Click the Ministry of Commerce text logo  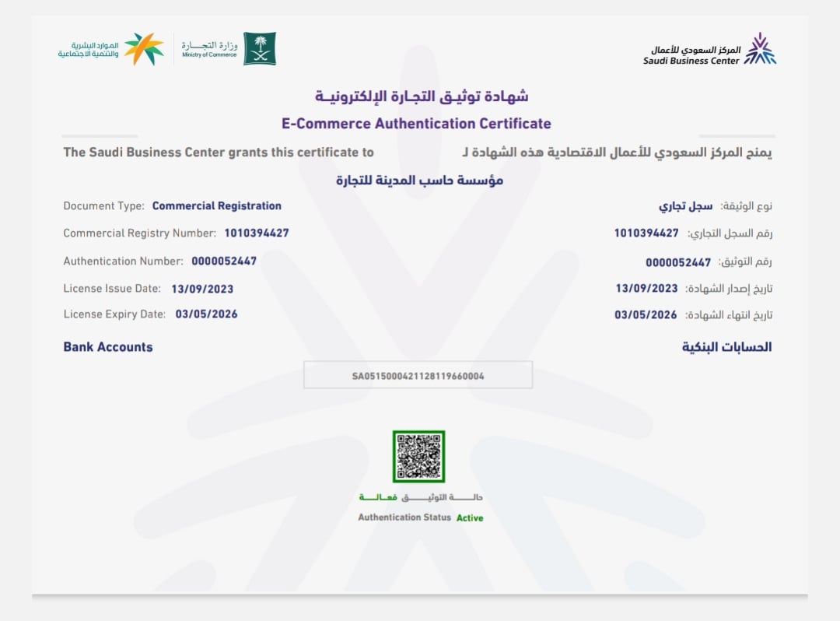[x=209, y=49]
